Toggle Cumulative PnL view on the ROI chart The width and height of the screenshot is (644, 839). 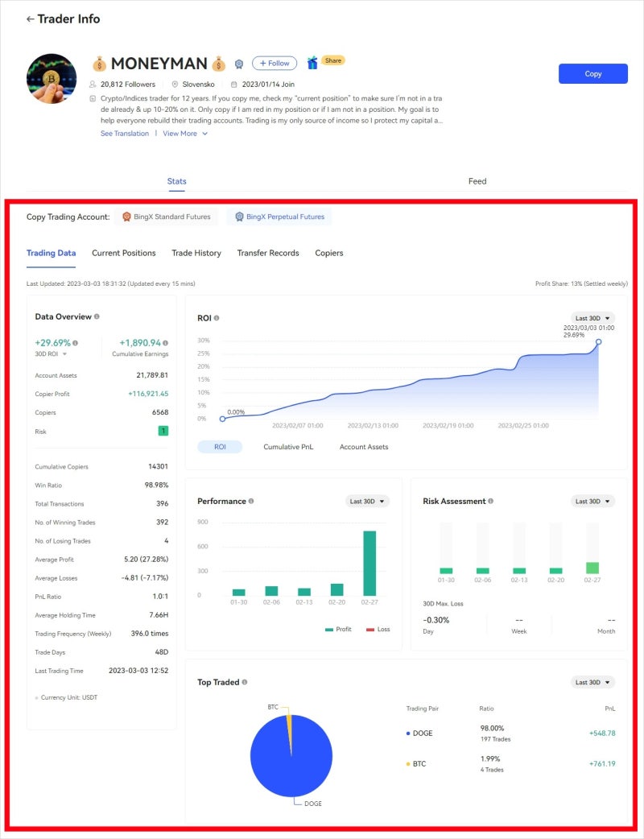point(288,446)
